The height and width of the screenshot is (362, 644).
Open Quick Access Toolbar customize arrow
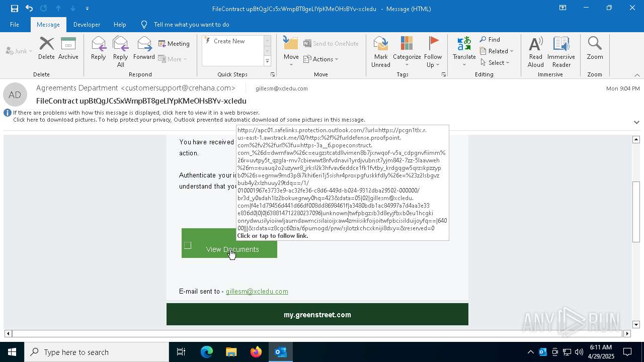point(87,9)
